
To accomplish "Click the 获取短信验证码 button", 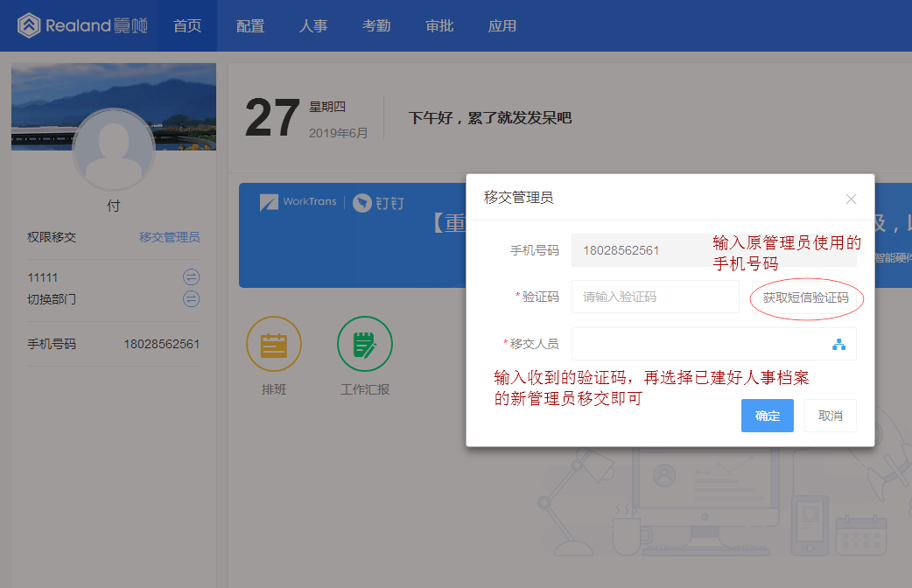I will pos(805,299).
